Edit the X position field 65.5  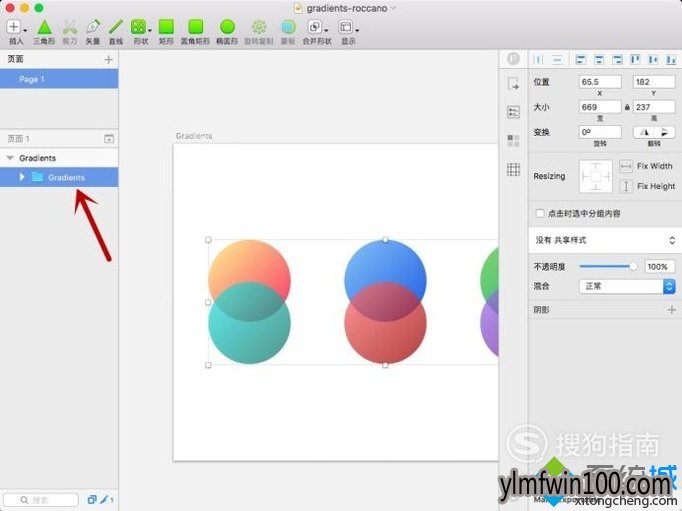(600, 82)
